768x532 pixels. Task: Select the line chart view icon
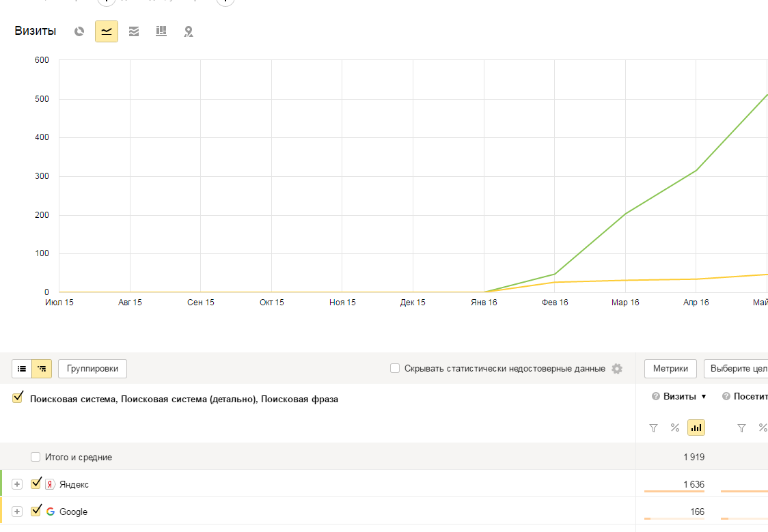(x=107, y=31)
